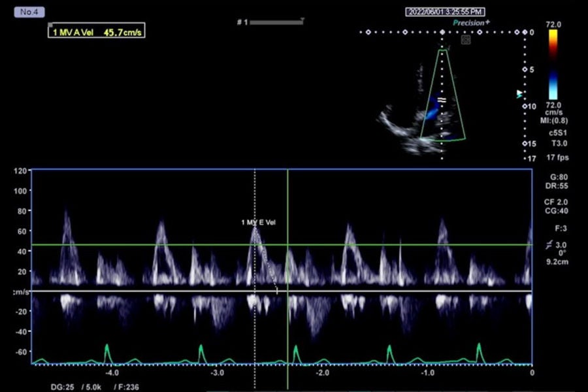Click the CG:40 color gain value
The width and height of the screenshot is (588, 392).
click(557, 211)
